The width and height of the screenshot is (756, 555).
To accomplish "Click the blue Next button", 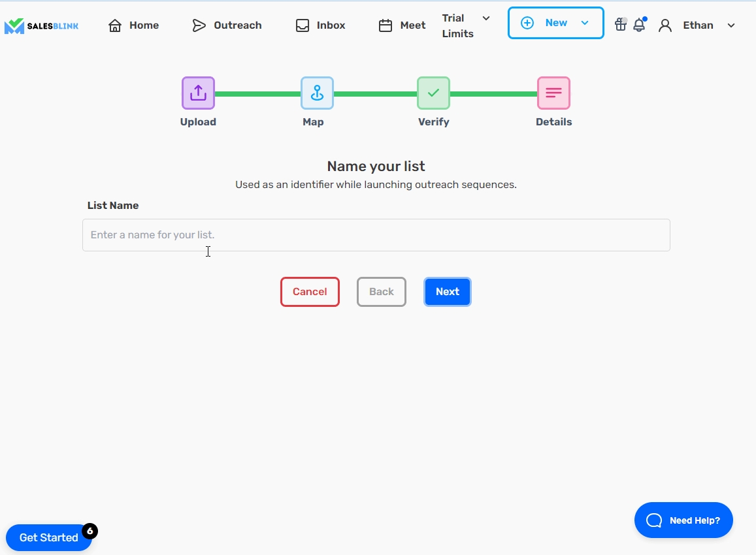I will tap(448, 292).
